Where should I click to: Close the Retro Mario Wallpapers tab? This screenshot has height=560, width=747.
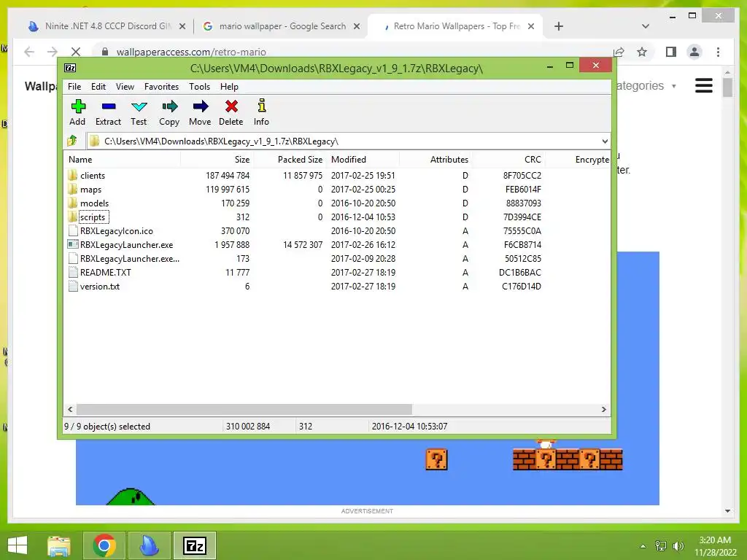(x=531, y=26)
